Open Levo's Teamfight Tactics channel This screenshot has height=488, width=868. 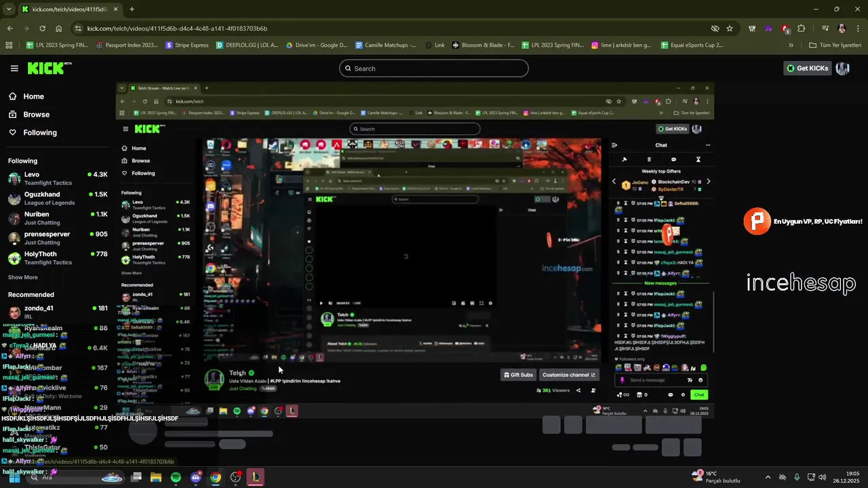pos(58,179)
